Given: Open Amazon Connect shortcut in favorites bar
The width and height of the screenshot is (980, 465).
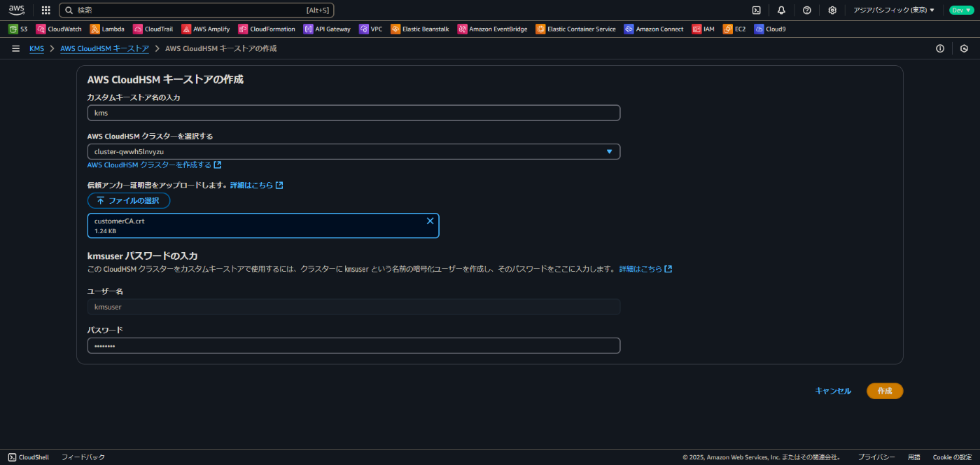Looking at the screenshot, I should pos(654,29).
